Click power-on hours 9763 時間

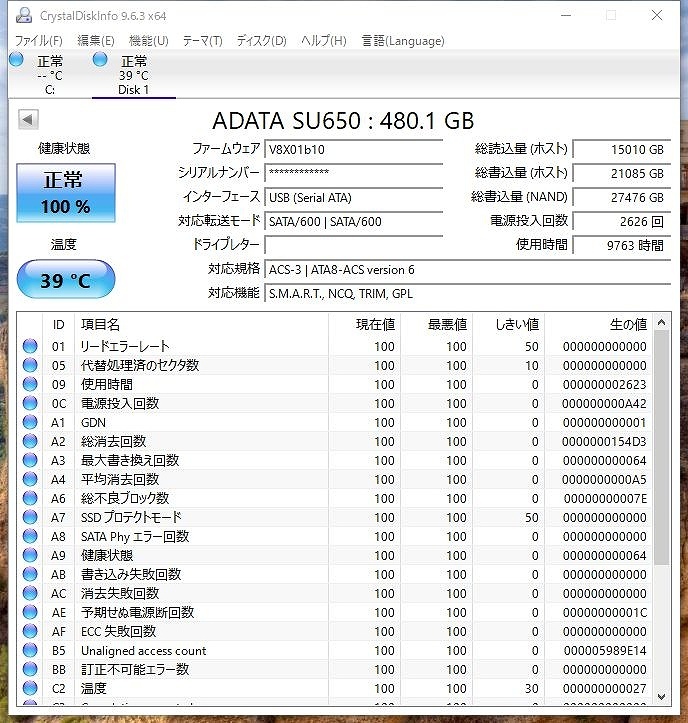(622, 245)
